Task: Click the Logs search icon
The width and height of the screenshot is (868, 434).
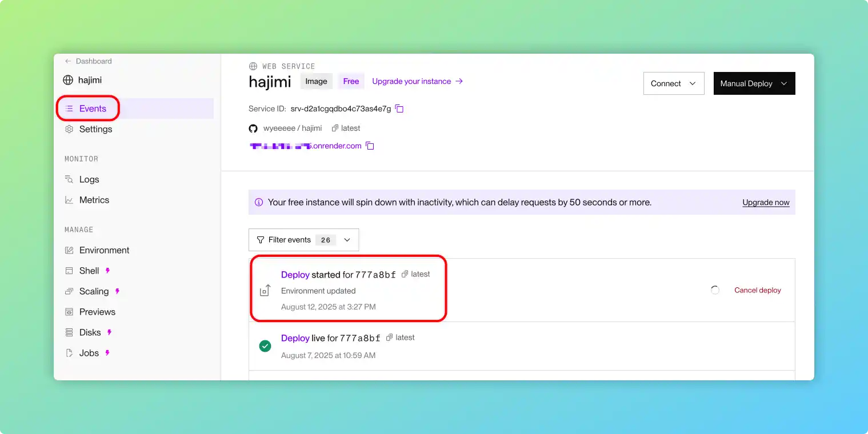Action: (69, 179)
